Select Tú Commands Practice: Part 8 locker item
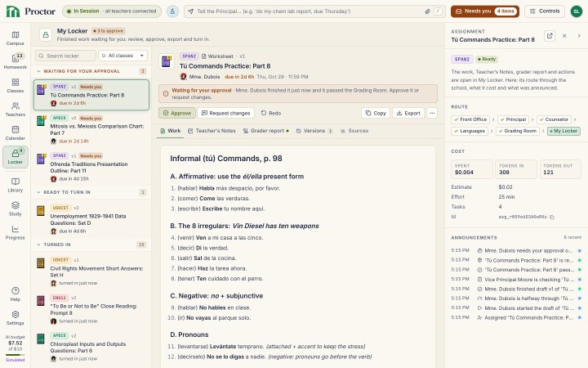This screenshot has width=588, height=368. [91, 95]
